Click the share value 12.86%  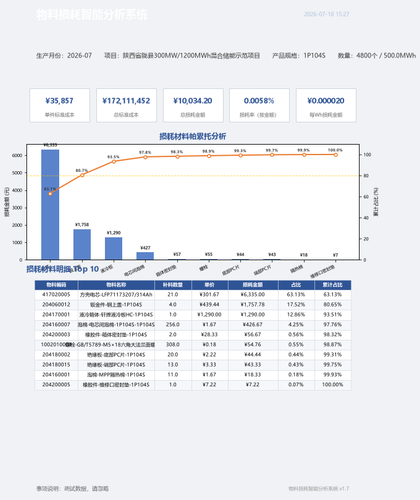pos(296,315)
